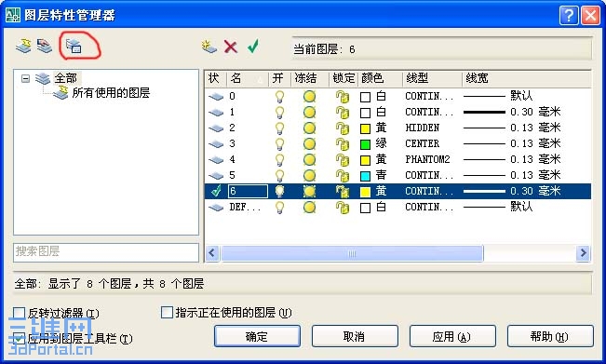Click the freeze sun icon for layer 0
Viewport: 606px width, 364px height.
309,97
